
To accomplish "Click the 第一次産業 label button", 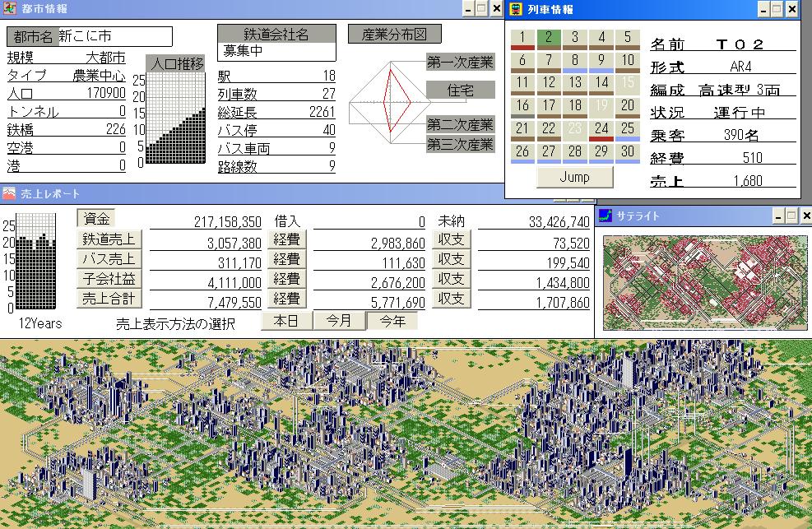I will pos(460,62).
